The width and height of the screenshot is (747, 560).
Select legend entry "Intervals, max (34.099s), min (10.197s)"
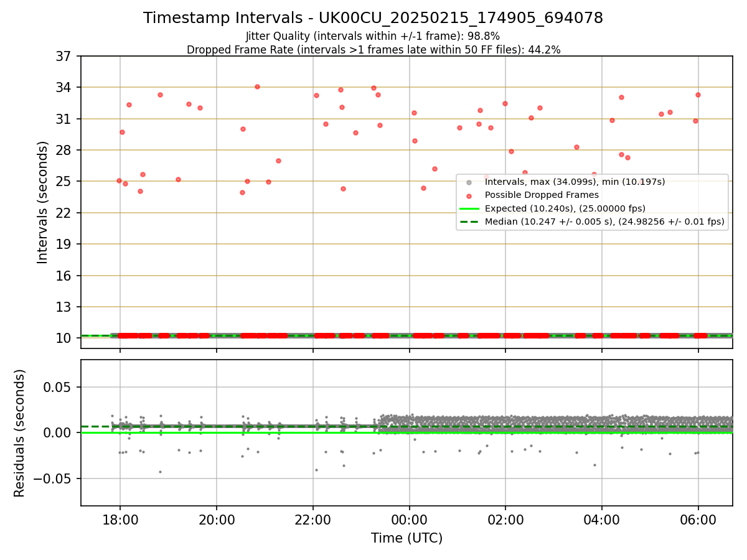(x=575, y=182)
